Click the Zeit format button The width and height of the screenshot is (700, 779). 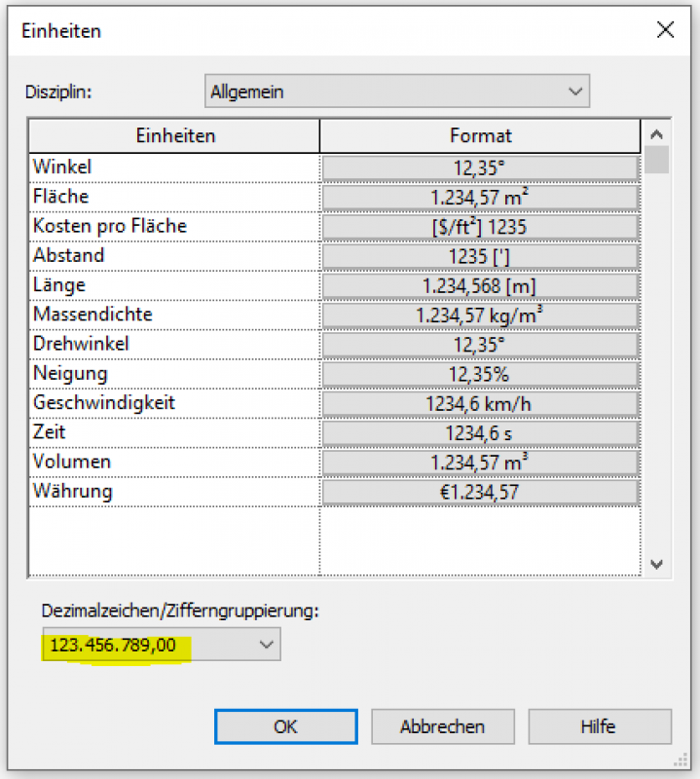pos(480,433)
